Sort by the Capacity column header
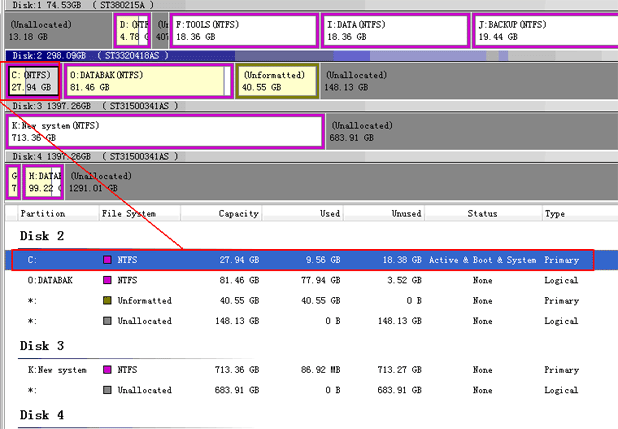This screenshot has height=429, width=618. (221, 213)
